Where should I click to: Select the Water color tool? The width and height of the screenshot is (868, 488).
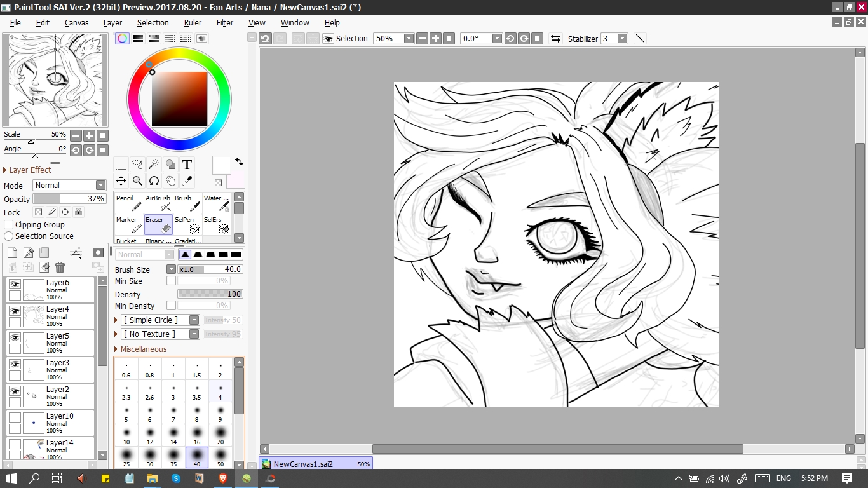(x=217, y=203)
